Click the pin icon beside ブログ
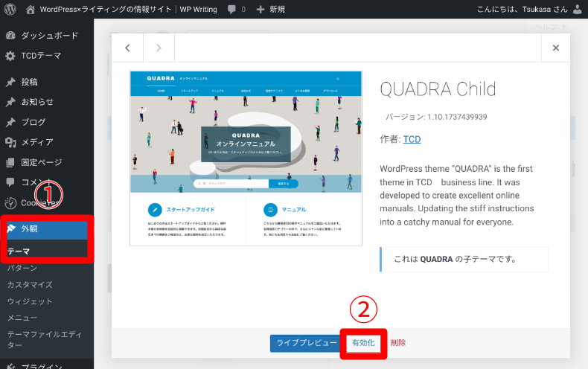Viewport: 588px width, 369px height. (x=10, y=122)
